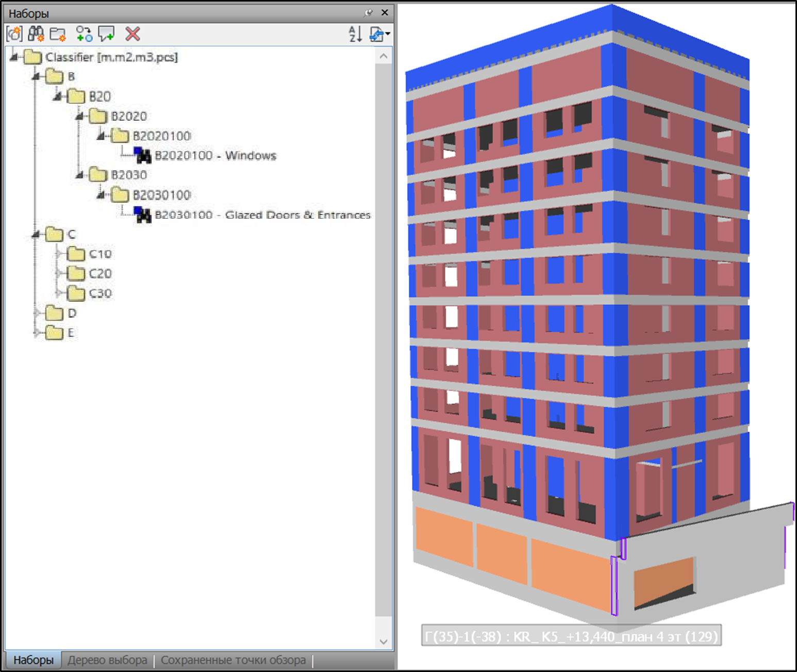
Task: Close the Наборы panel
Action: [385, 12]
